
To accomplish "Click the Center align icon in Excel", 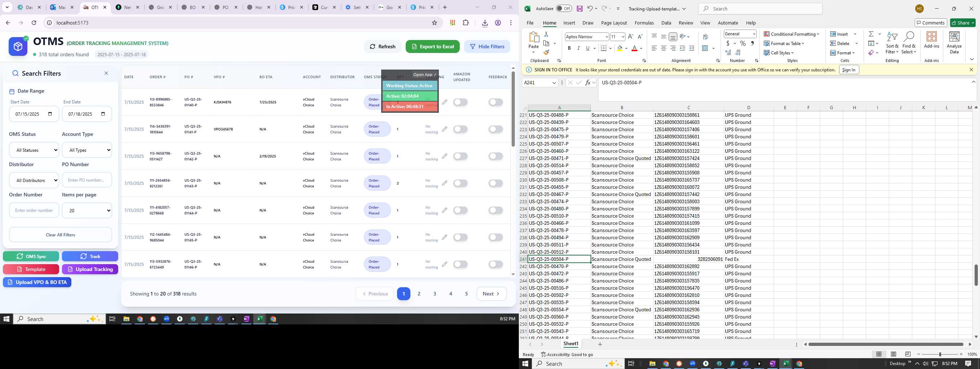I will [663, 48].
